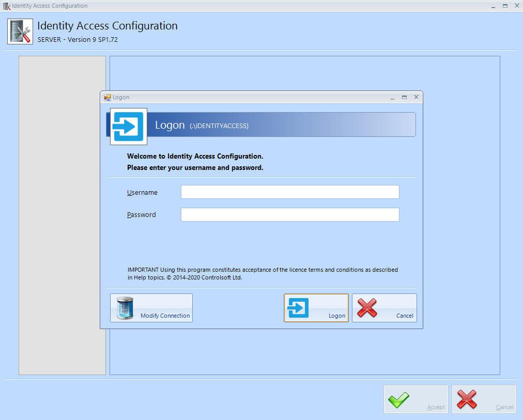Close the Logon dialog window
This screenshot has height=420, width=523.
pyautogui.click(x=416, y=97)
